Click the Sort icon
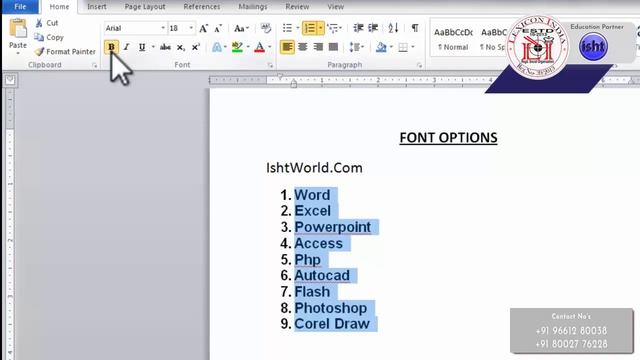 pyautogui.click(x=393, y=28)
